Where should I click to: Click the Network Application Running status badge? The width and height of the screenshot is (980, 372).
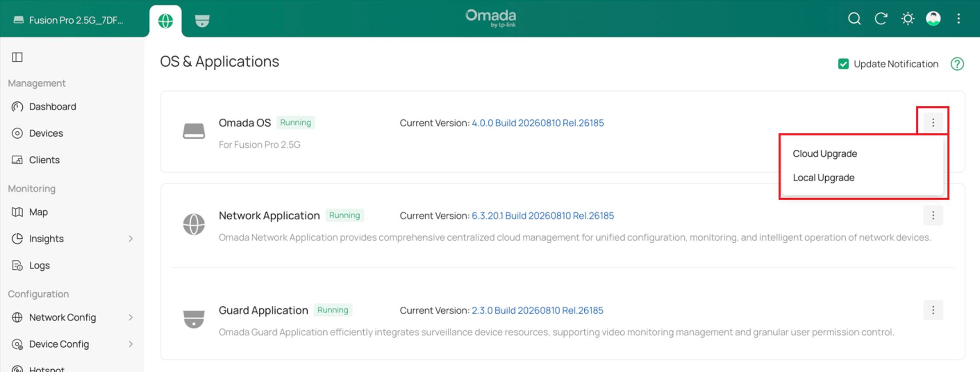[x=345, y=216]
